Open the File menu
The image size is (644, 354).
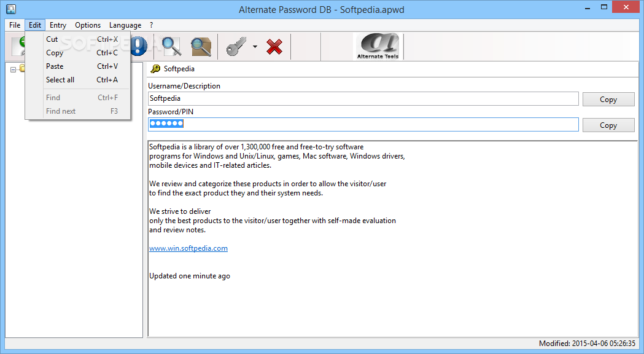coord(15,25)
